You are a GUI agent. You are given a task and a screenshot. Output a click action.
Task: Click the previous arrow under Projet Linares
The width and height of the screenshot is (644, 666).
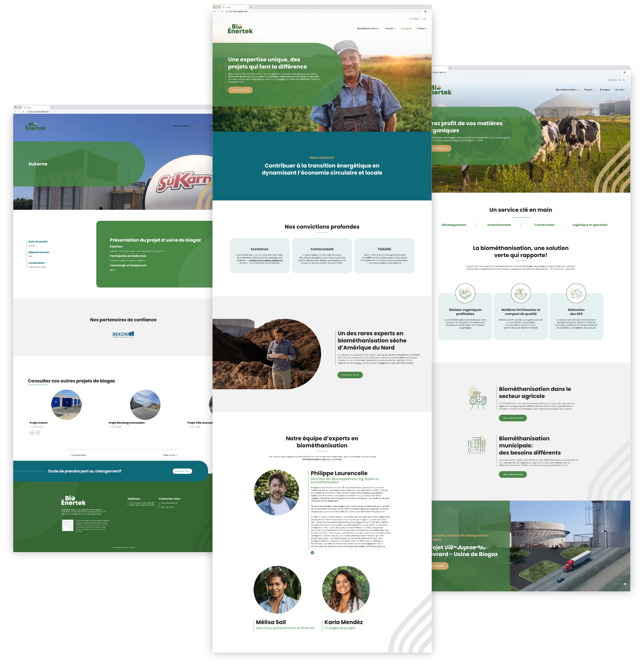[x=32, y=433]
